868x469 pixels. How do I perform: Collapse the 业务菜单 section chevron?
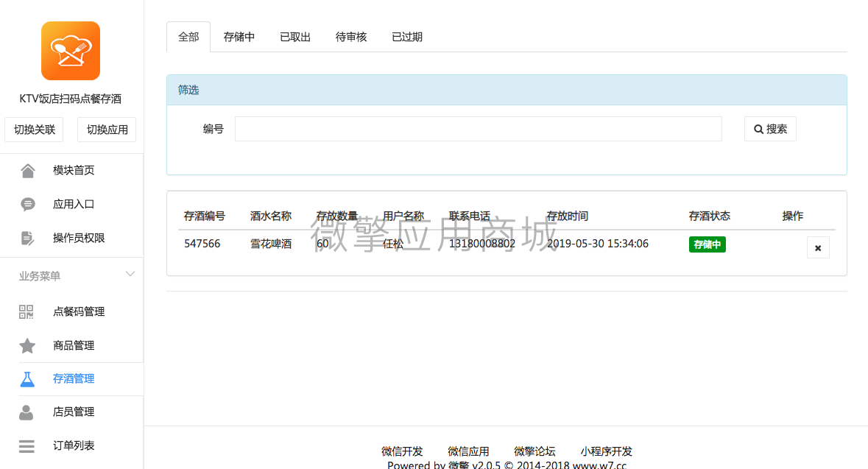pos(130,274)
